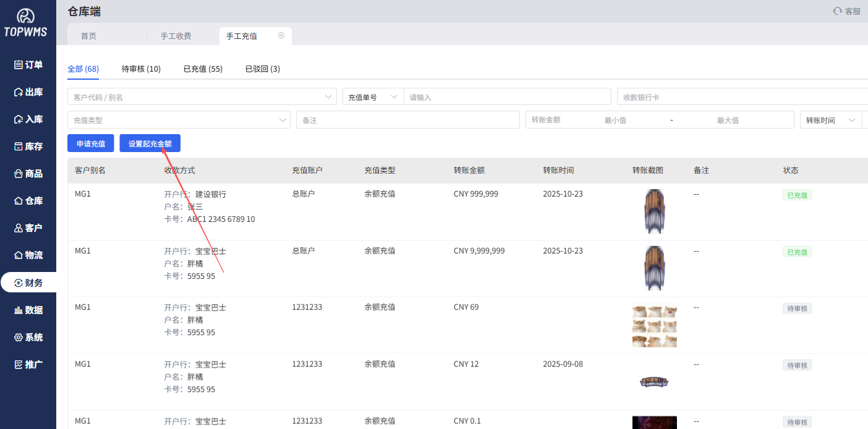The image size is (868, 429).
Task: Open the 商品 section from sidebar
Action: (x=28, y=173)
